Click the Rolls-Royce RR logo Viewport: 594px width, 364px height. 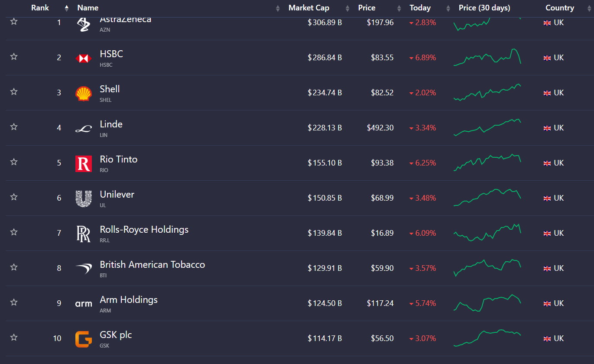coord(83,234)
